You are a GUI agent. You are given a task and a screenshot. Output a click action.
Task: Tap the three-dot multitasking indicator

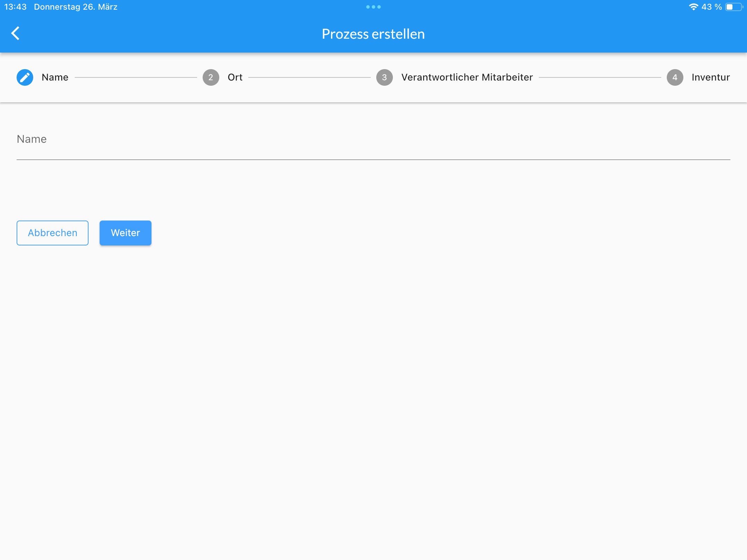tap(373, 7)
